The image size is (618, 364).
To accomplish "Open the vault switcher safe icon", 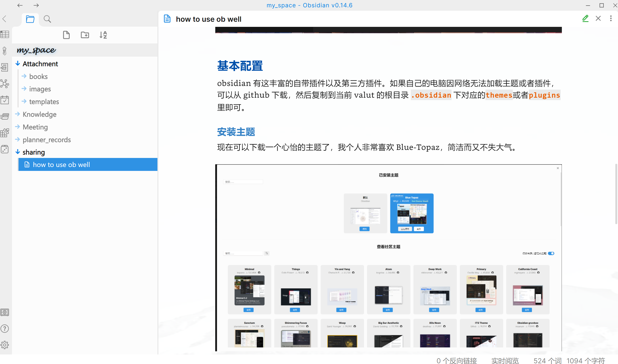I will click(5, 312).
